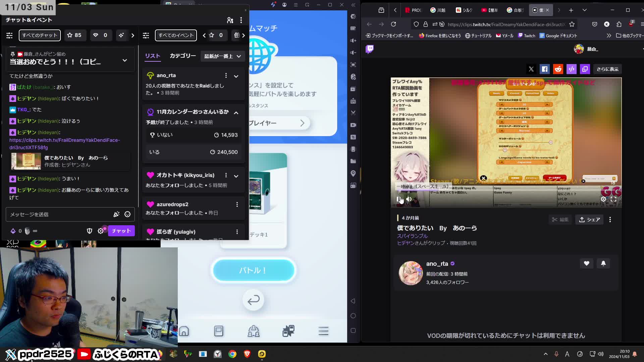Show next chat filter chips arrow

point(133,35)
